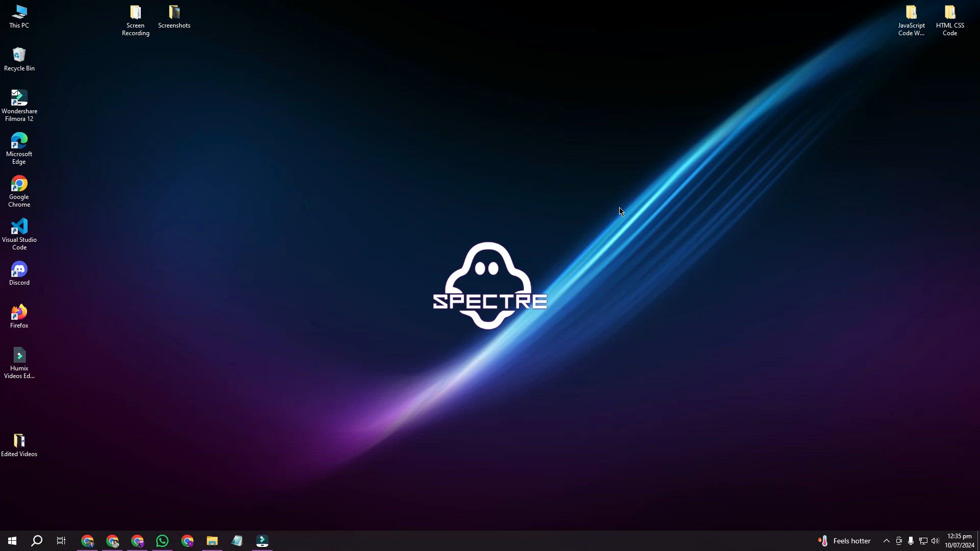The height and width of the screenshot is (551, 980).
Task: Select the JavaScript Code W... folder
Action: click(x=911, y=20)
